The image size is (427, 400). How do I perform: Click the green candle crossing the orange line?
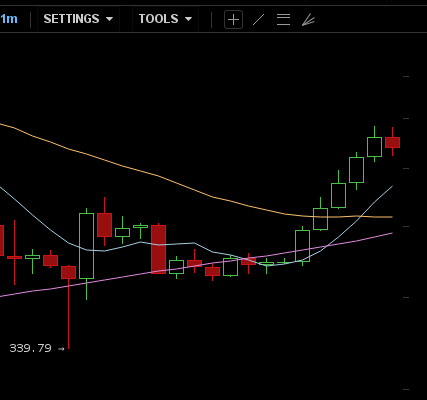320,219
